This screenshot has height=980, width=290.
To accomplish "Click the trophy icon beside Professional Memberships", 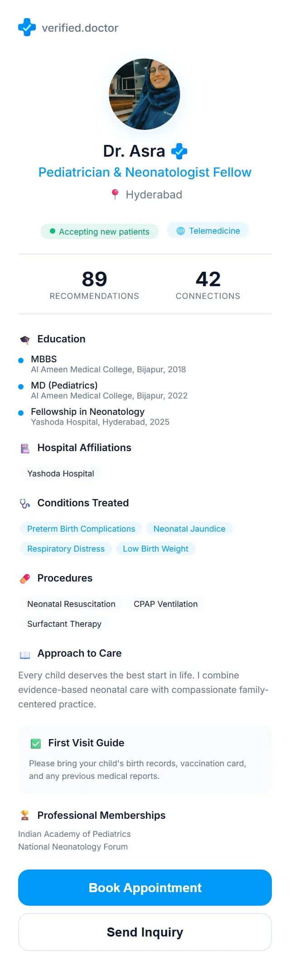I will pos(25,815).
